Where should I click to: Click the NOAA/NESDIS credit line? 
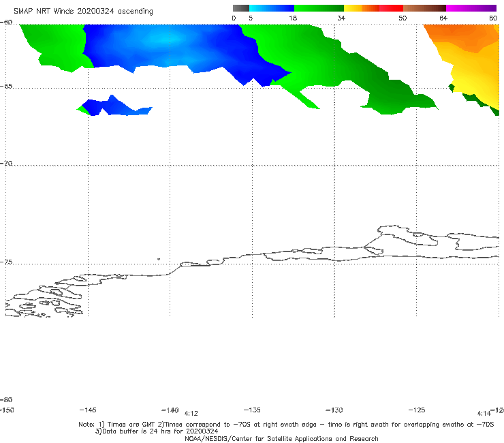(281, 438)
